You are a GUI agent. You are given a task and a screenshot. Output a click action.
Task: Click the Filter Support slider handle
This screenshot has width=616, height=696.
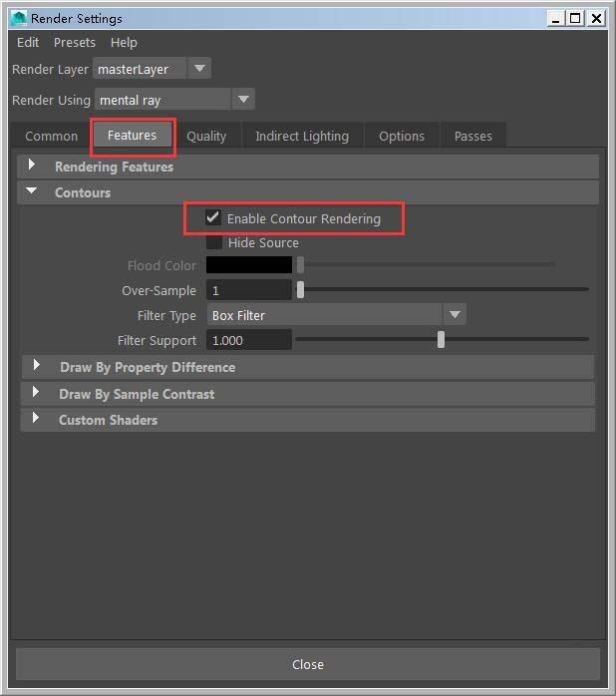(x=441, y=339)
